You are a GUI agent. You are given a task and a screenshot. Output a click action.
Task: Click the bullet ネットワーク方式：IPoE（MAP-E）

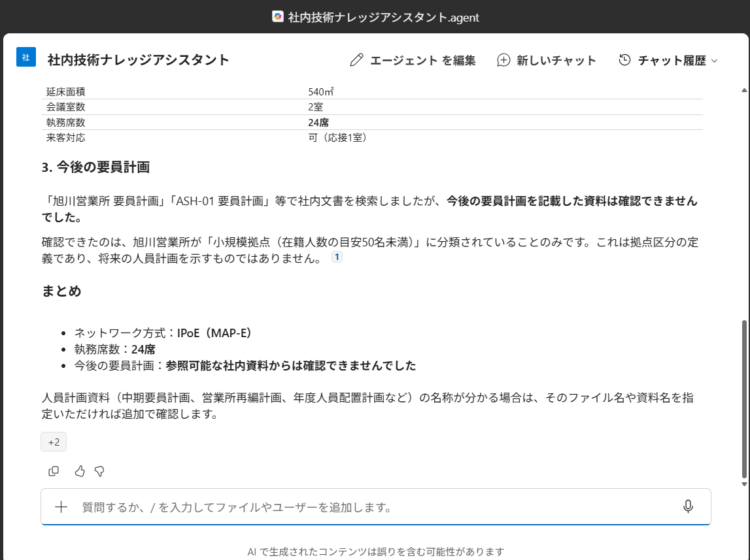(x=163, y=333)
